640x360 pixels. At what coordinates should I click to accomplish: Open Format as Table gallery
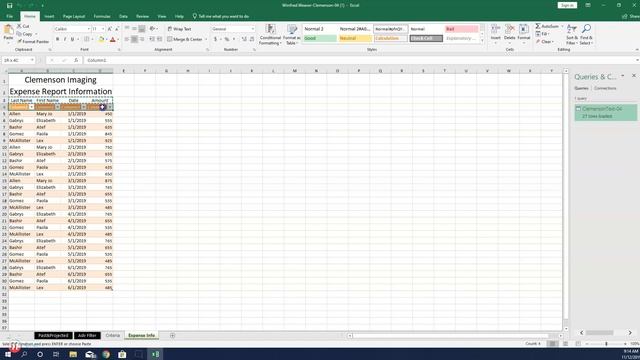click(291, 34)
